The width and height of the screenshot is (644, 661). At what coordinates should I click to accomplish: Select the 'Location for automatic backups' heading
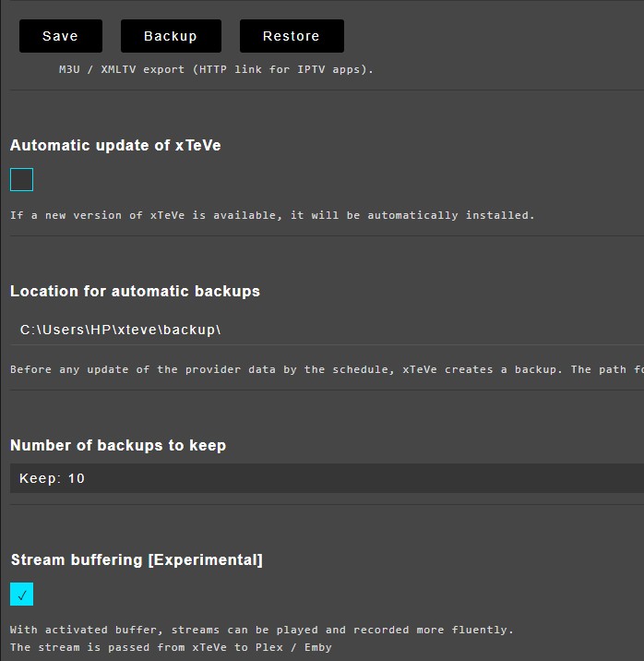pos(135,292)
